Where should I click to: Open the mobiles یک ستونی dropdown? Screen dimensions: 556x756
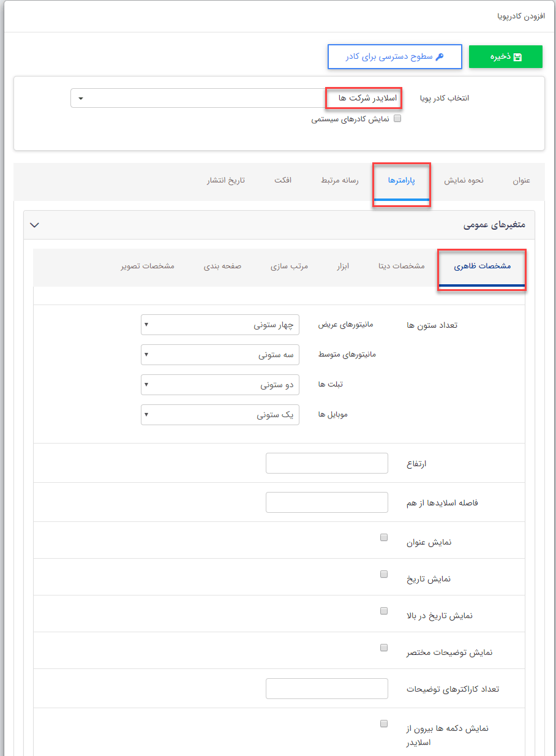click(x=220, y=414)
